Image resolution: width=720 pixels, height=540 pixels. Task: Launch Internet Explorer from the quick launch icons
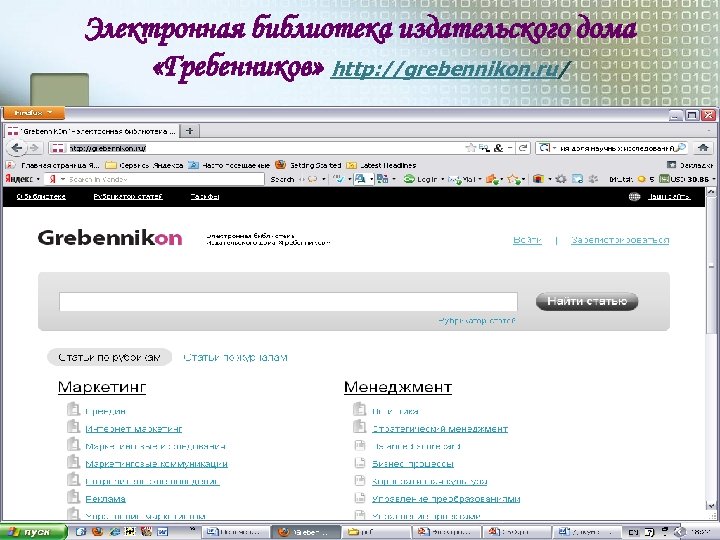click(114, 532)
